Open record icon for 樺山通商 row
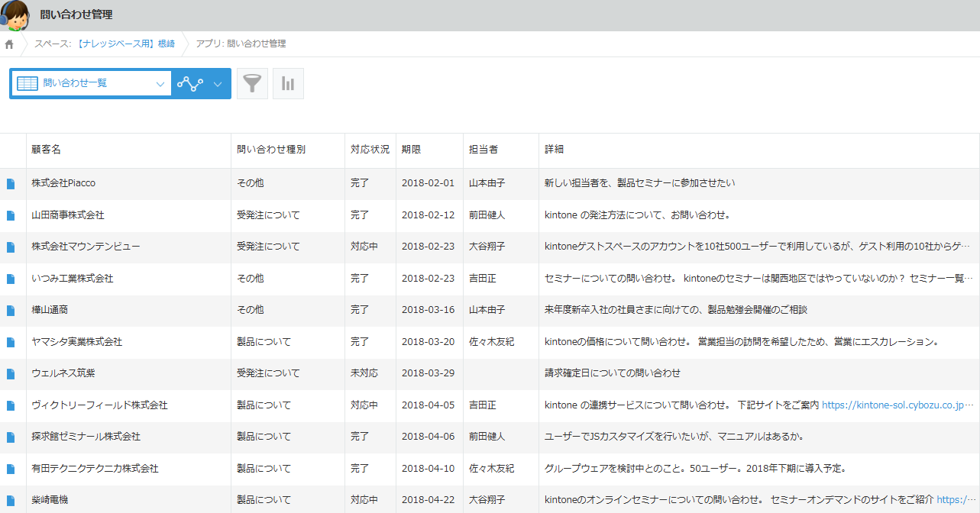Screen dimensions: 980x513 (x=11, y=311)
